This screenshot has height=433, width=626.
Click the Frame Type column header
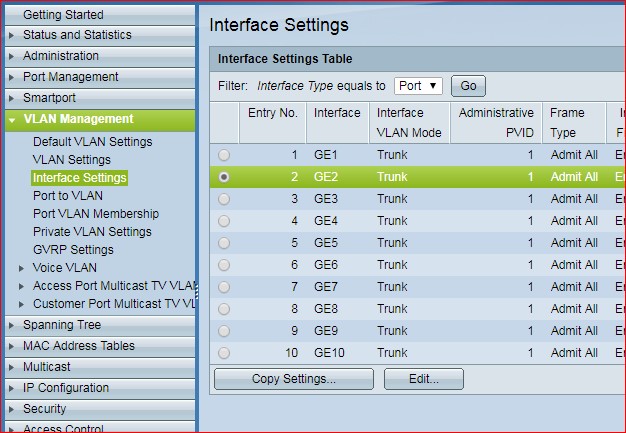(574, 123)
